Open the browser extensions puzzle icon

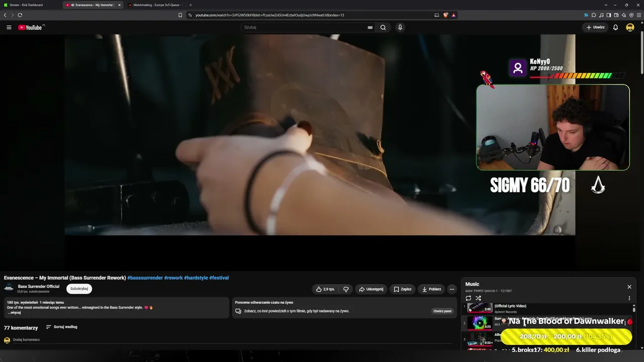pyautogui.click(x=594, y=15)
